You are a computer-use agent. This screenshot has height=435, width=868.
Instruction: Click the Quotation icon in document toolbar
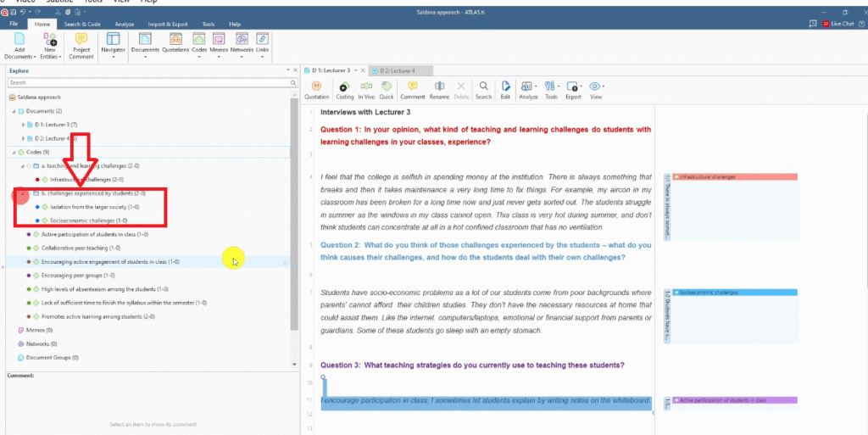[316, 89]
